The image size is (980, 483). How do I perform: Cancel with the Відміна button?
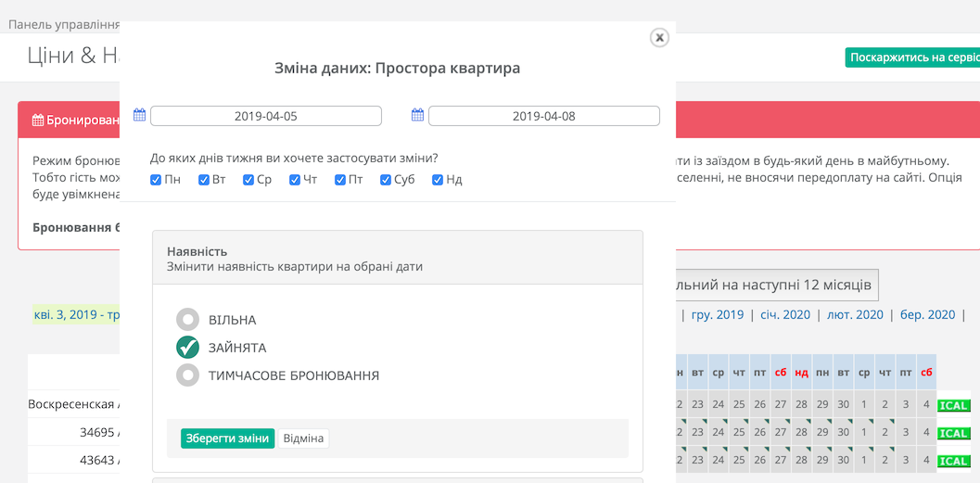[x=303, y=439]
